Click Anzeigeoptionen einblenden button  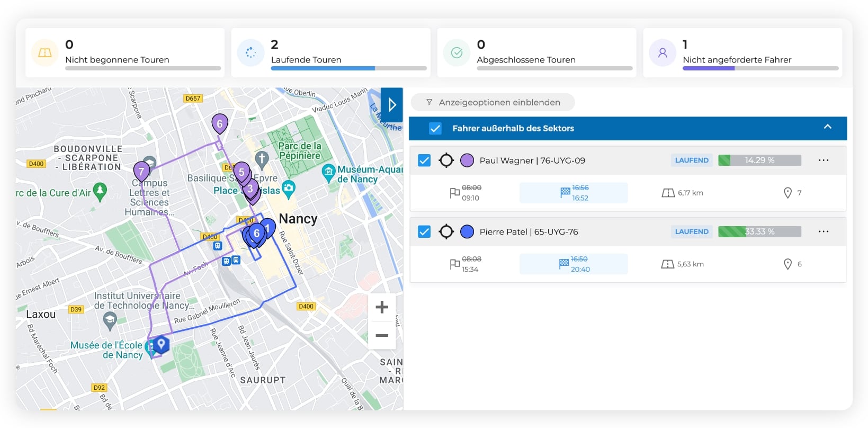click(493, 102)
